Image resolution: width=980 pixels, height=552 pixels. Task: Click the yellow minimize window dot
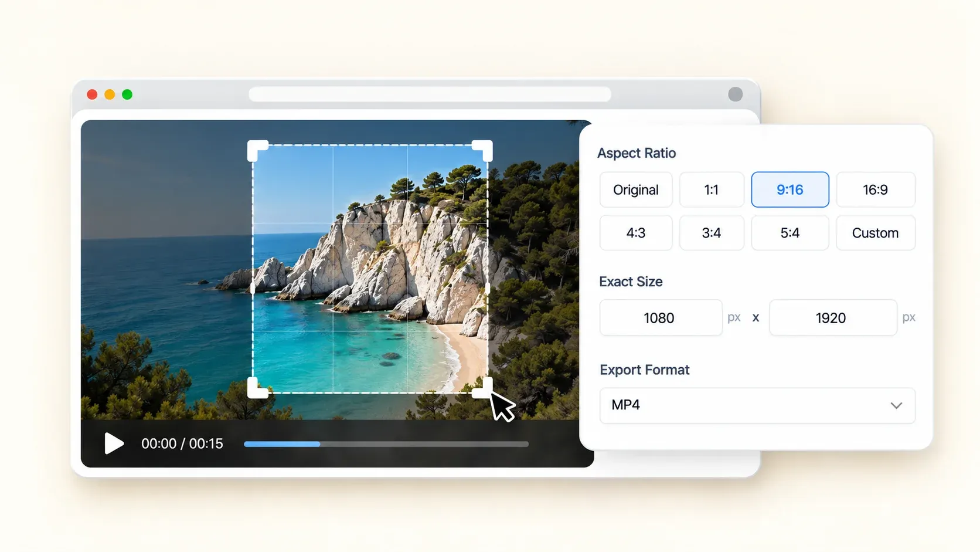point(110,94)
